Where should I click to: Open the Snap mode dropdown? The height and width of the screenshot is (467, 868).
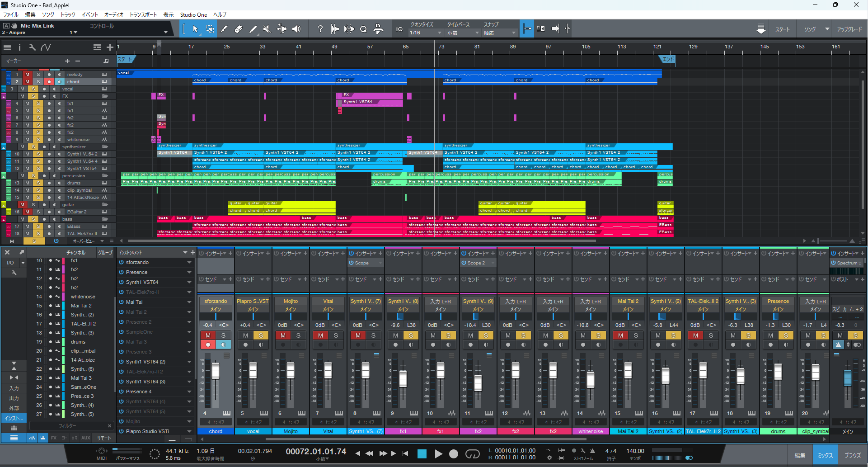click(x=499, y=33)
